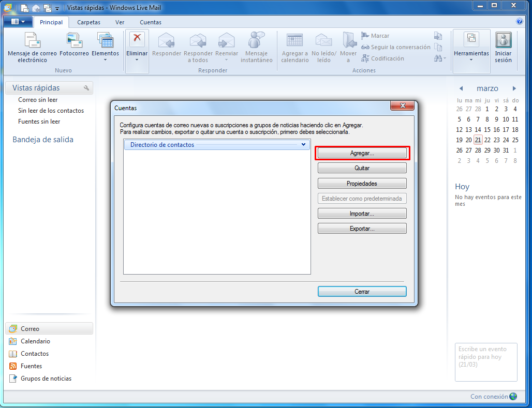
Task: Click the Importar... button
Action: pyautogui.click(x=362, y=214)
